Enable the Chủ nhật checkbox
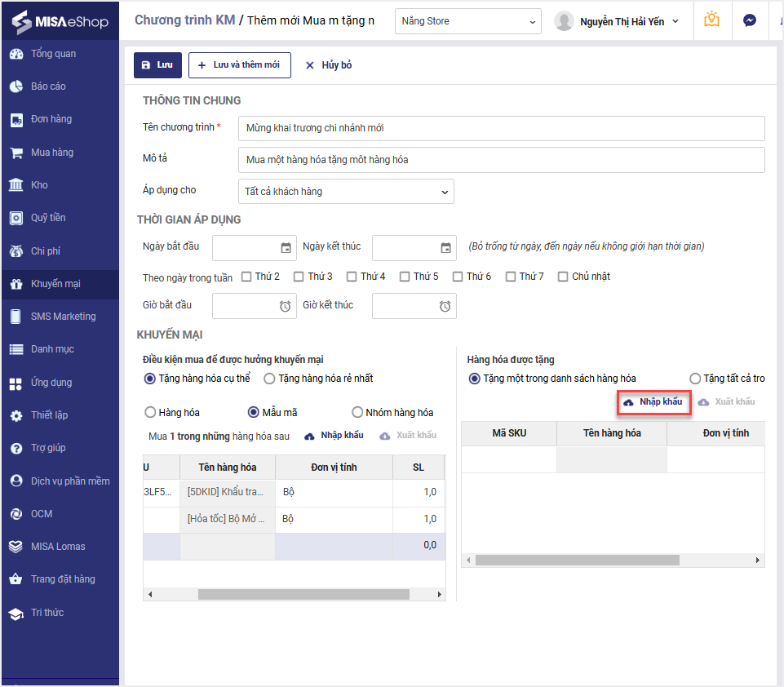The image size is (784, 687). (563, 277)
